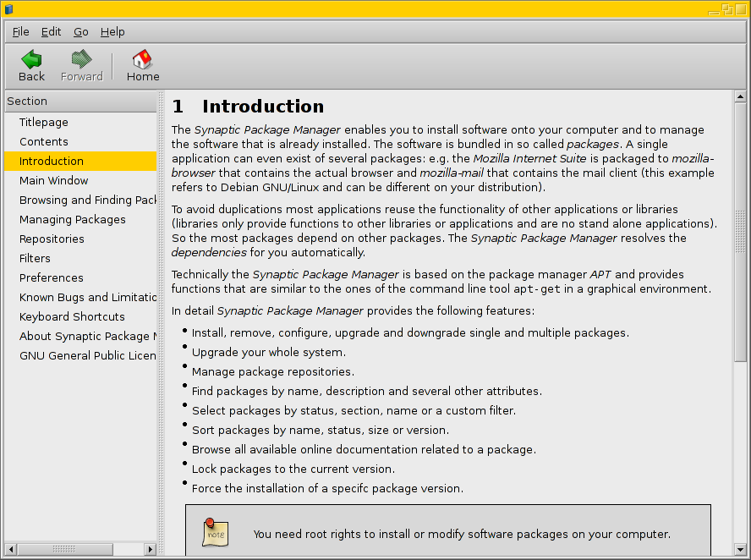Click the Section column header
This screenshot has height=560, width=751.
point(80,101)
